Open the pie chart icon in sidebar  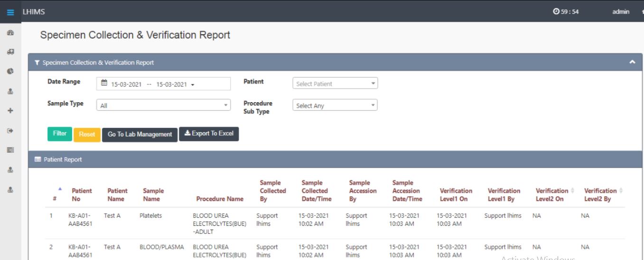[x=10, y=71]
